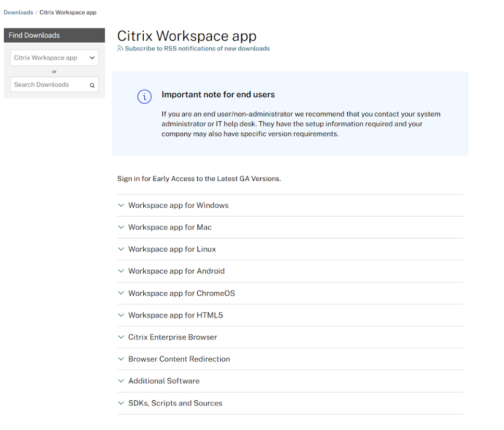Expand Workspace app for Linux section
The image size is (504, 430).
[x=172, y=249]
